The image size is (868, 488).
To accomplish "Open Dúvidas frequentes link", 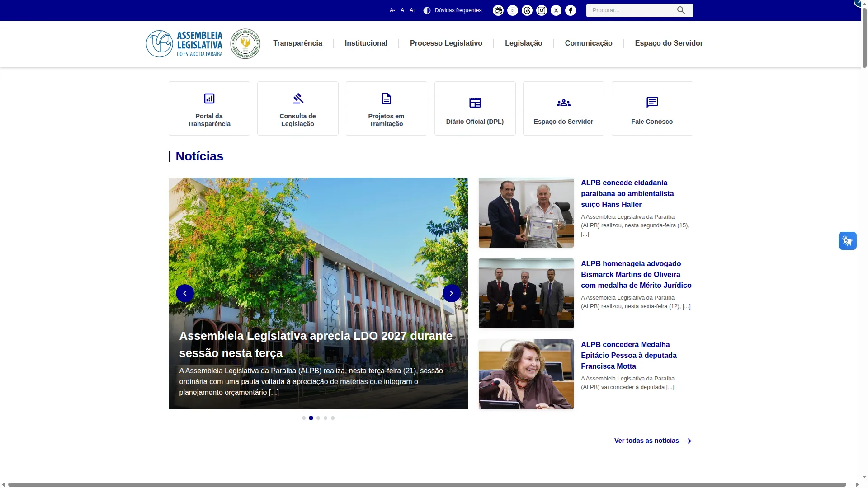I will tap(458, 10).
